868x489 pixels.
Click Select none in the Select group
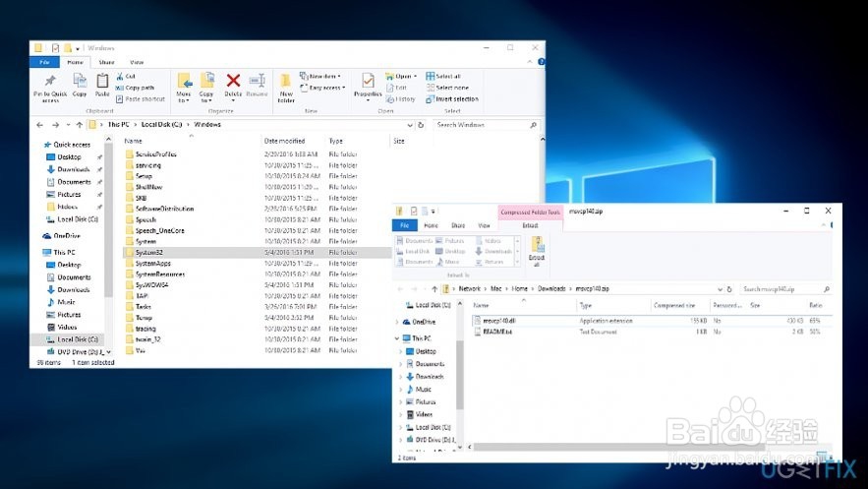447,88
